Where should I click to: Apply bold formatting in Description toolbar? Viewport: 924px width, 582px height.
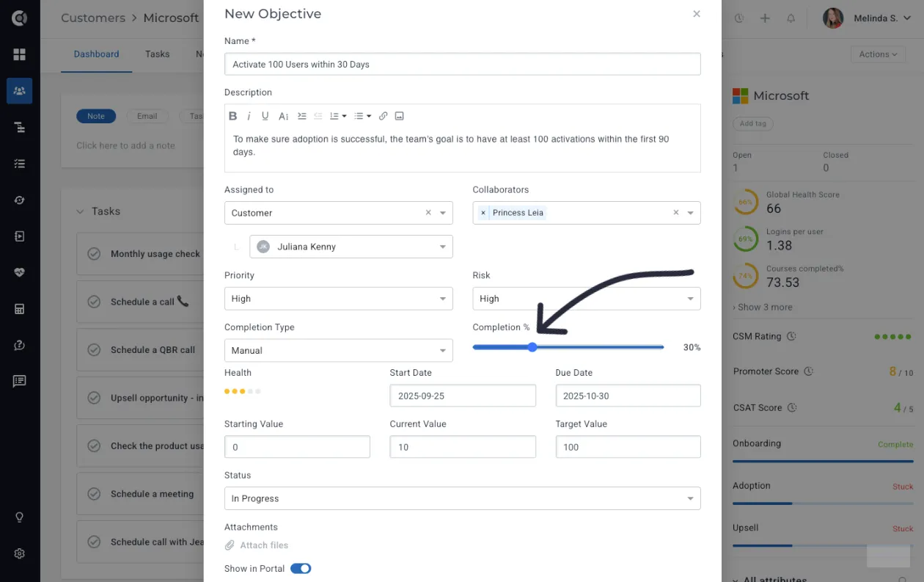tap(232, 116)
